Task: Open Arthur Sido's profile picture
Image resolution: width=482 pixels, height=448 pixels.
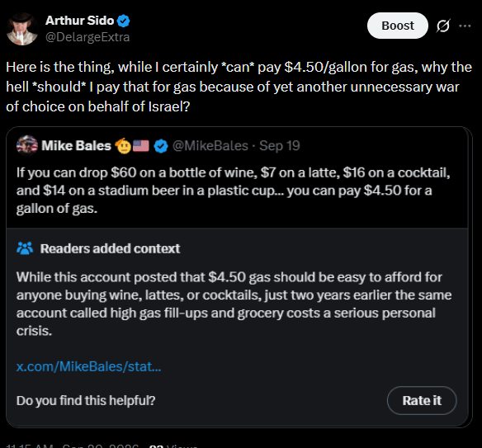Action: coord(22,29)
